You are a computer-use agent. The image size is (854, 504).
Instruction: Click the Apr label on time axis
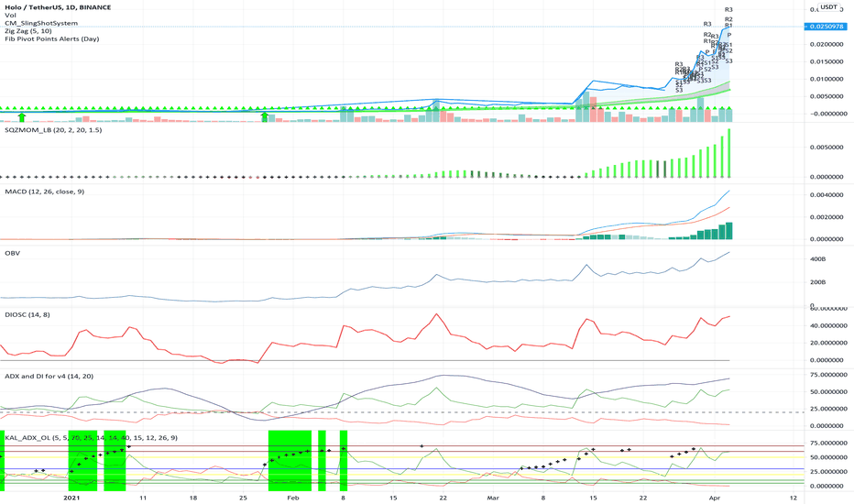pos(715,498)
